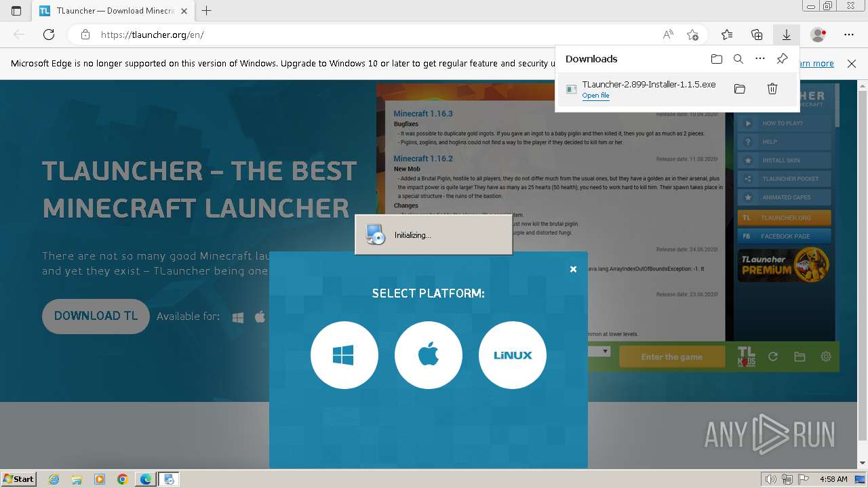Open the Favorites list icon
The height and width of the screenshot is (488, 868).
point(727,35)
